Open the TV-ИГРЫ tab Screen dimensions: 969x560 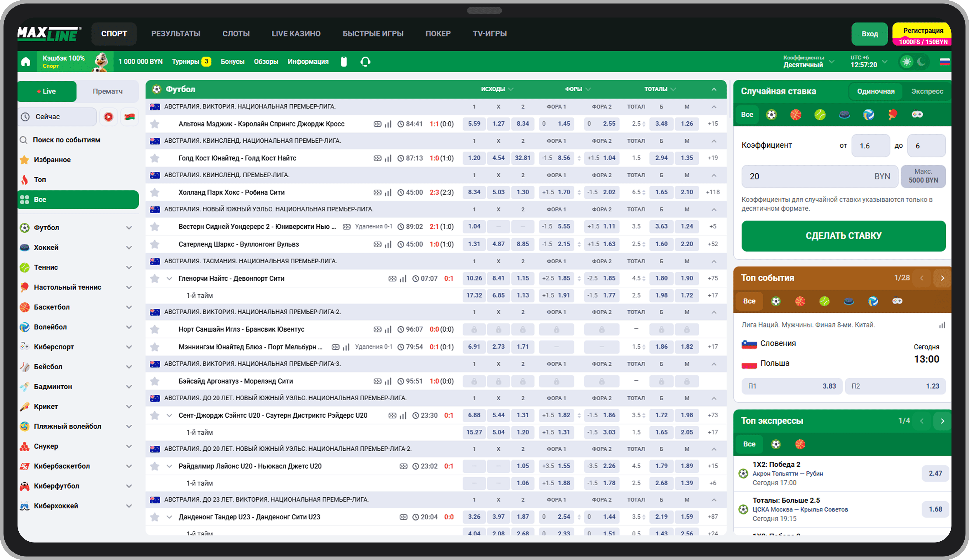tap(489, 34)
